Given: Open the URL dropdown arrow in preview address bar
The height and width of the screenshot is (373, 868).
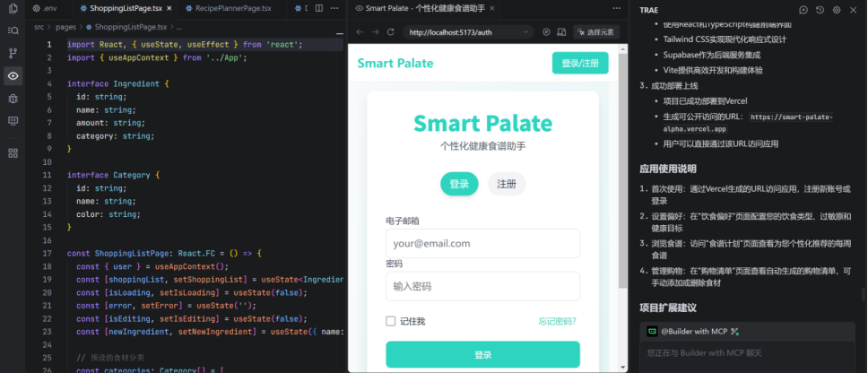Looking at the screenshot, I should pos(525,32).
